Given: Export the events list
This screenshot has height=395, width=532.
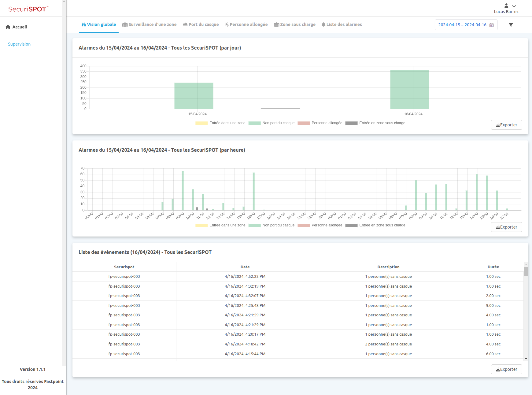Looking at the screenshot, I should [x=506, y=369].
